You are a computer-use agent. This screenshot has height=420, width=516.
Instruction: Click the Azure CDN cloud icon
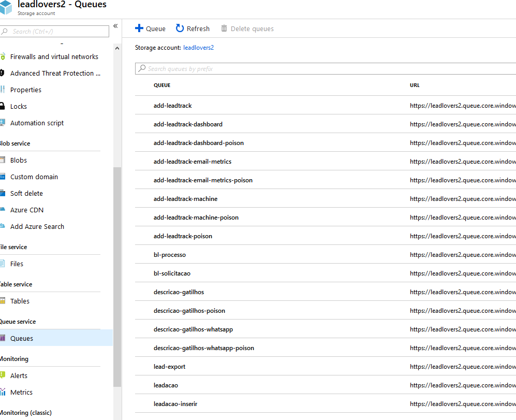point(2,209)
